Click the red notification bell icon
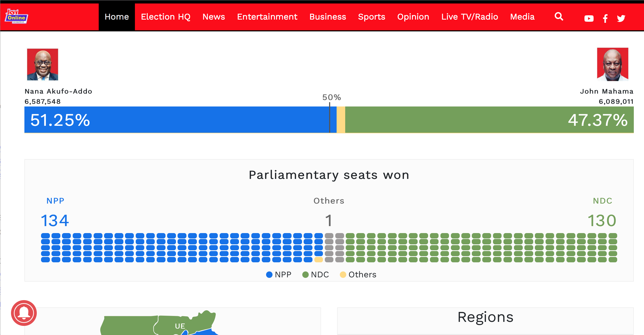The height and width of the screenshot is (335, 644). [x=24, y=313]
